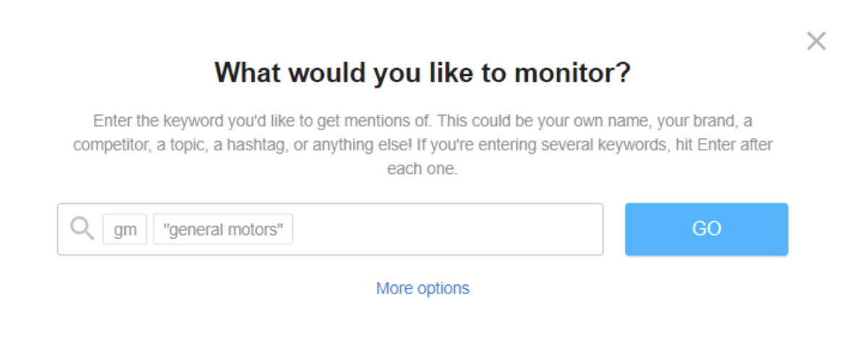The width and height of the screenshot is (868, 344).
Task: Click the blue GO button
Action: [x=707, y=229]
